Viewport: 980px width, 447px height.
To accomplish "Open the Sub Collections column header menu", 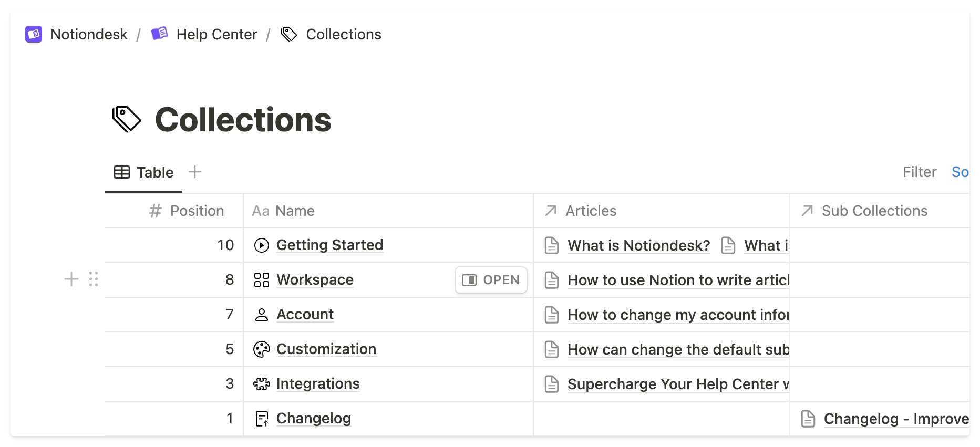I will pos(880,211).
